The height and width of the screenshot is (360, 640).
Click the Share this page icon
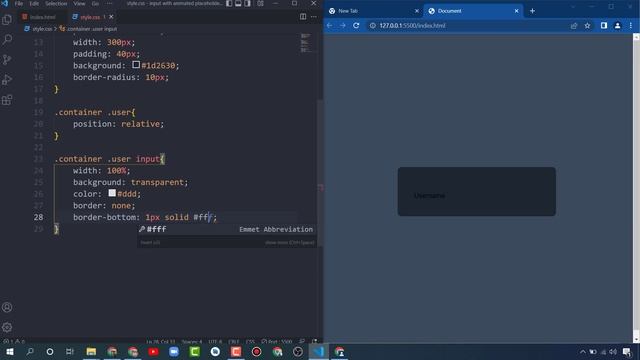pos(574,25)
